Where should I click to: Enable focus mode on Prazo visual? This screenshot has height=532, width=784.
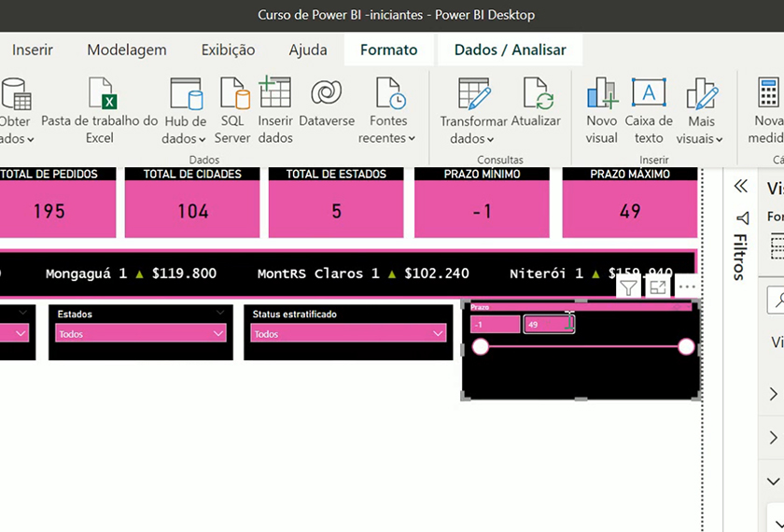pyautogui.click(x=658, y=288)
